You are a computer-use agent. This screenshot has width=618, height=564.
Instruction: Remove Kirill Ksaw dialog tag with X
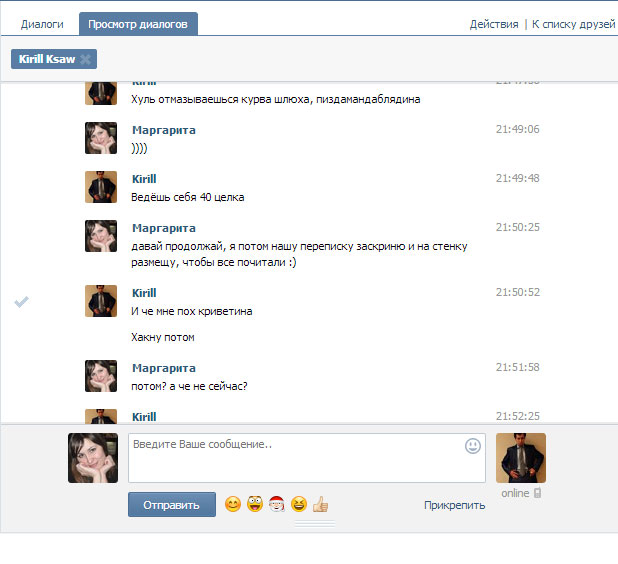click(x=86, y=59)
